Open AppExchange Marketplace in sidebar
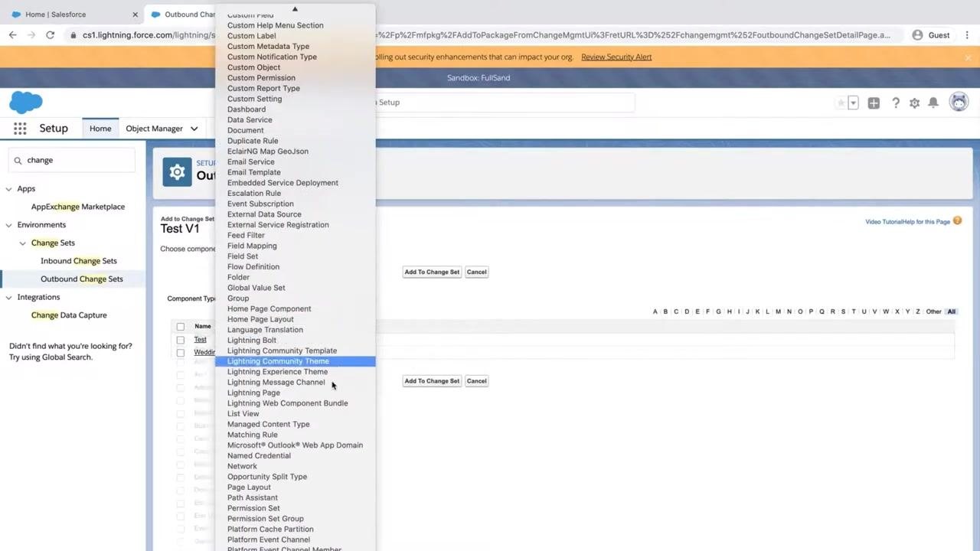Image resolution: width=980 pixels, height=551 pixels. point(78,207)
